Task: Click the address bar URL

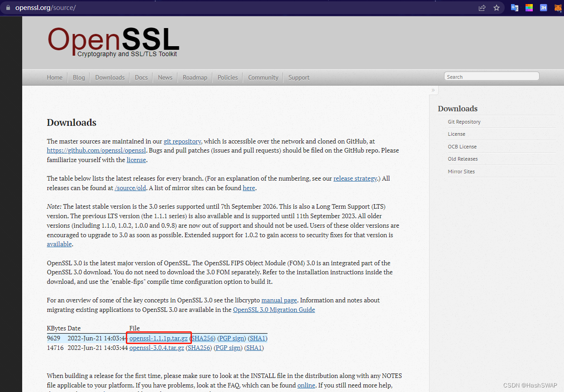Action: point(45,8)
